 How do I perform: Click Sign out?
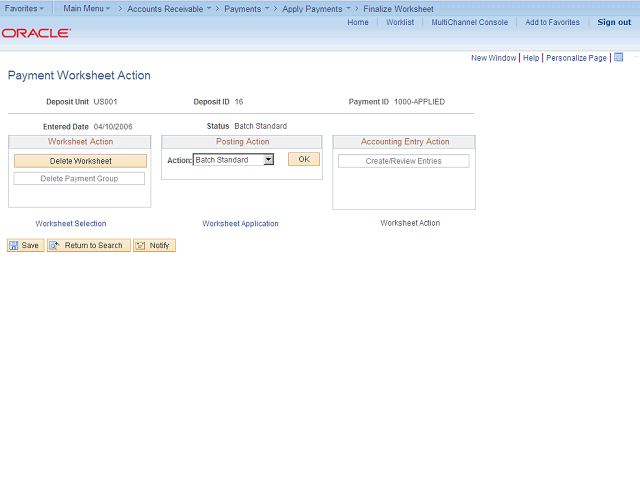(x=614, y=22)
